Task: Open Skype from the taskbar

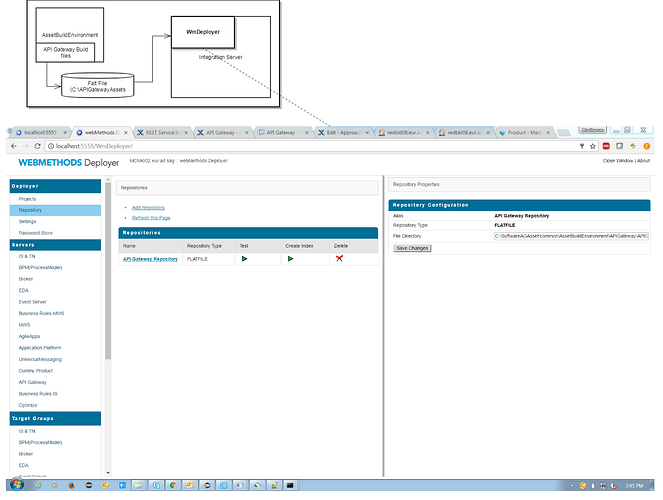Action: click(156, 485)
